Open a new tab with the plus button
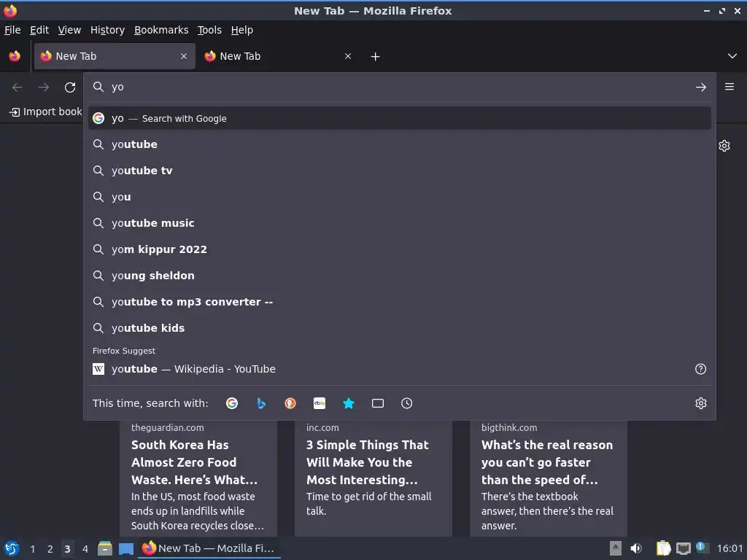Viewport: 747px width, 560px height. pyautogui.click(x=376, y=57)
